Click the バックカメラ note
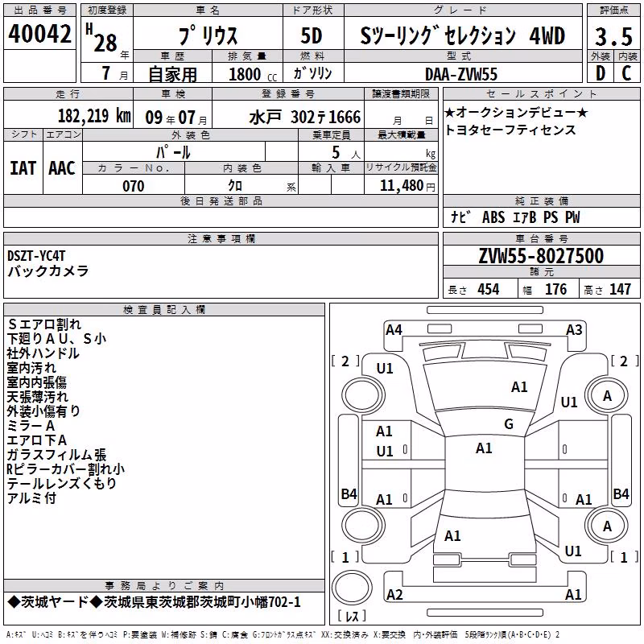The width and height of the screenshot is (644, 644). click(x=48, y=271)
